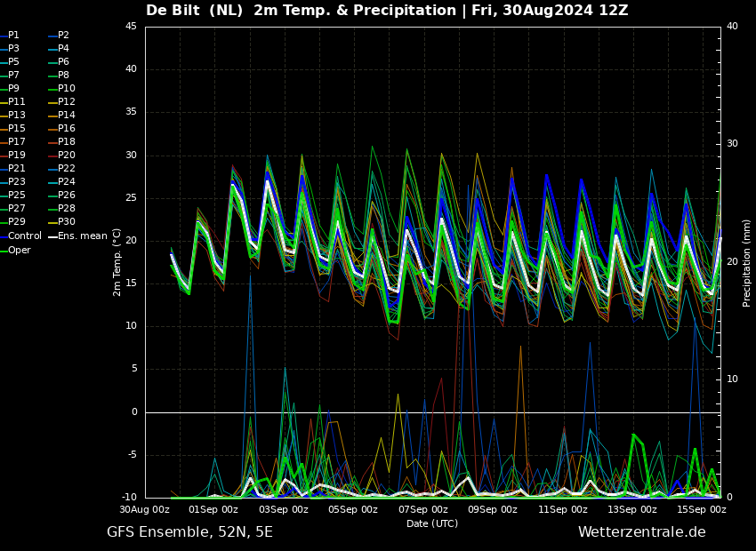The height and width of the screenshot is (551, 756).
Task: Click the Date (UTC) axis title
Action: [x=432, y=523]
